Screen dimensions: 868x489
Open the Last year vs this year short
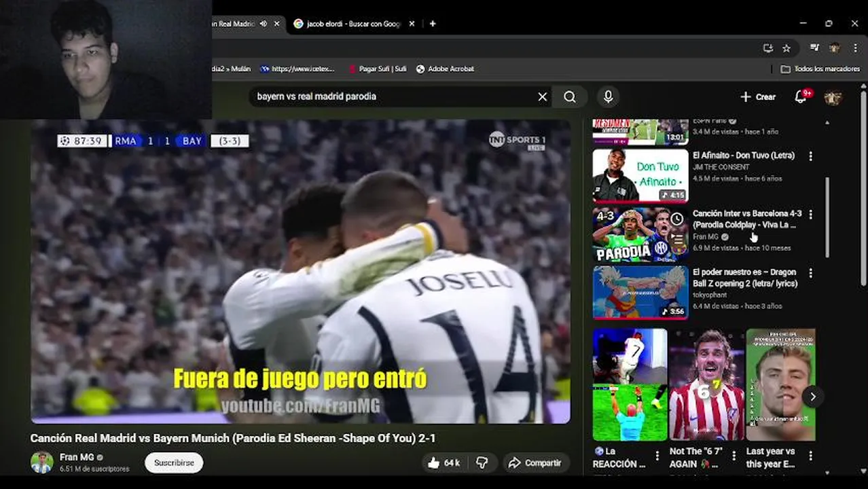[780, 385]
